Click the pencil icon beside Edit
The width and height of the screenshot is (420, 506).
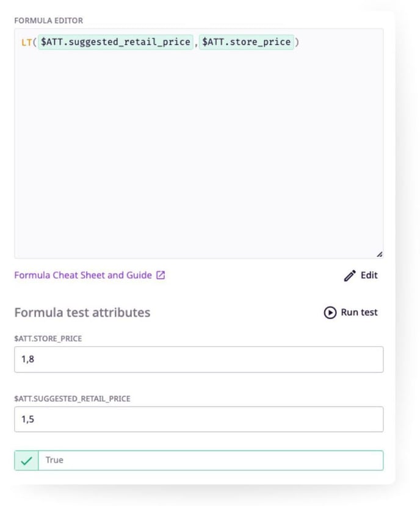click(350, 276)
